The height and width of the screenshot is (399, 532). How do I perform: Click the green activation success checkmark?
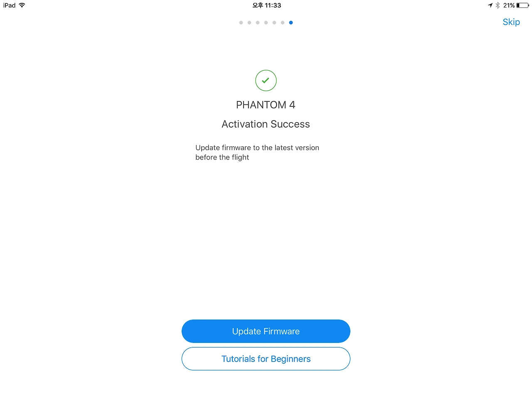click(x=266, y=81)
